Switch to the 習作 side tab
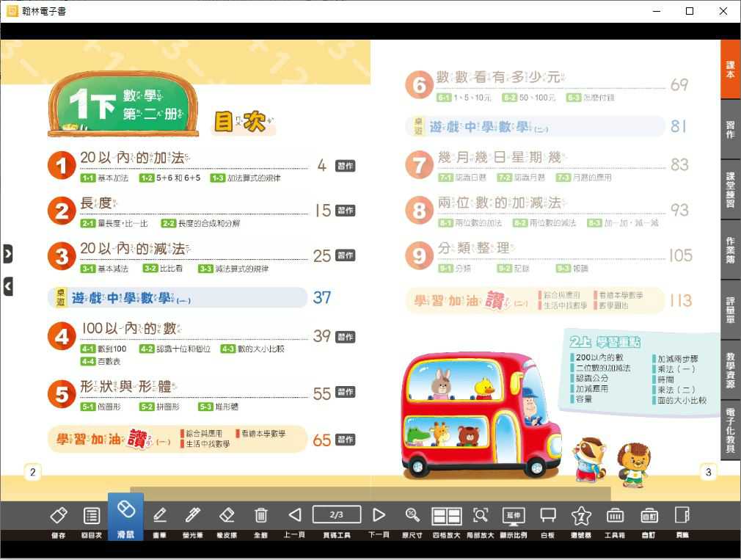 pos(731,129)
